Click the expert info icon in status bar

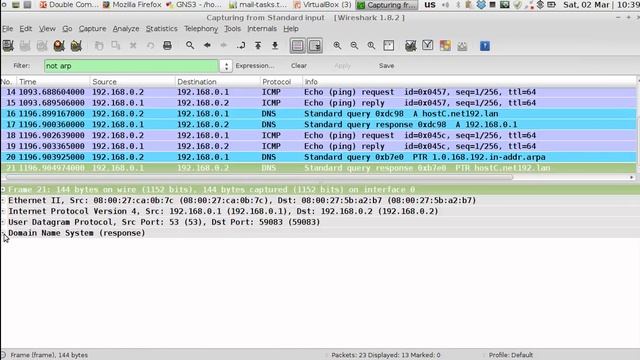point(3,355)
